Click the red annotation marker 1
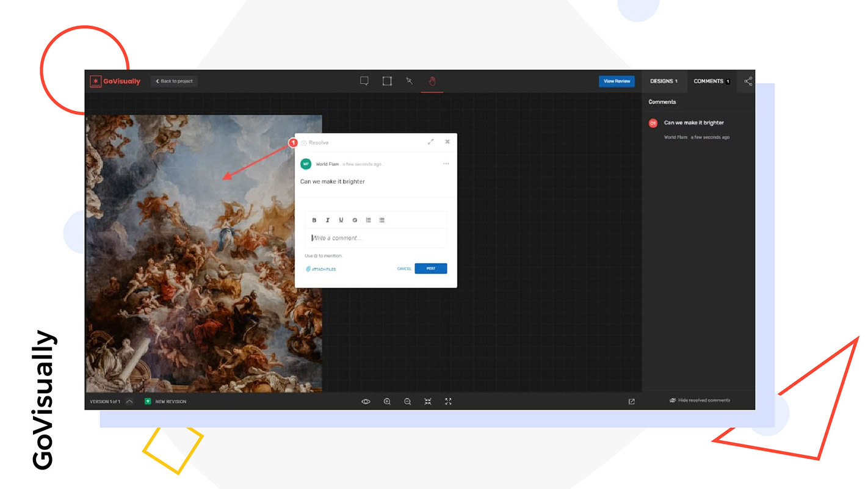The width and height of the screenshot is (868, 489). point(293,143)
